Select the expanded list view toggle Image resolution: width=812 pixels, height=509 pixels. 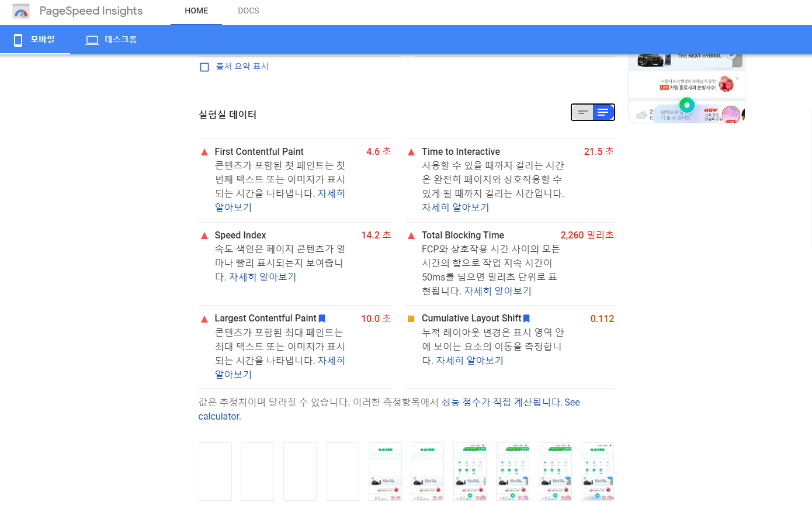[x=604, y=112]
